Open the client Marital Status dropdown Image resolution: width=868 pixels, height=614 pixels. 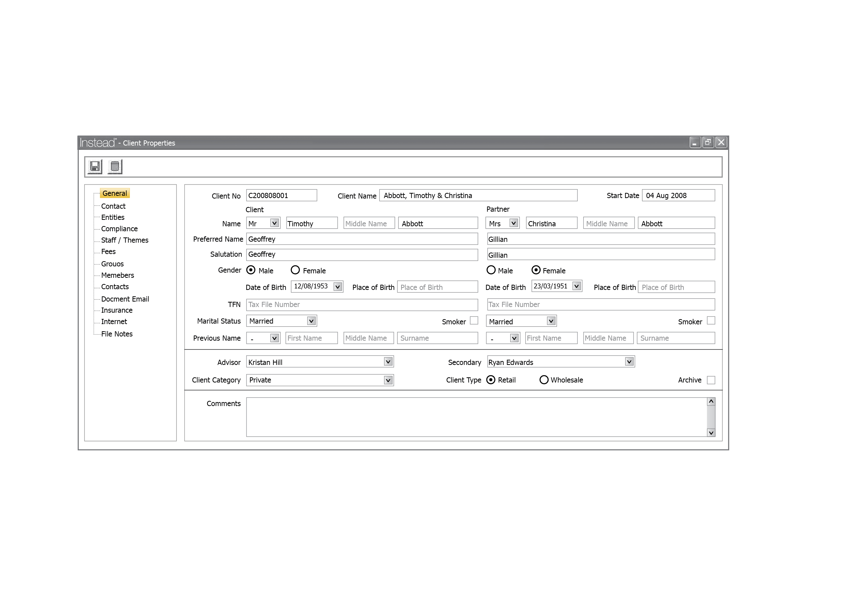[x=311, y=321]
